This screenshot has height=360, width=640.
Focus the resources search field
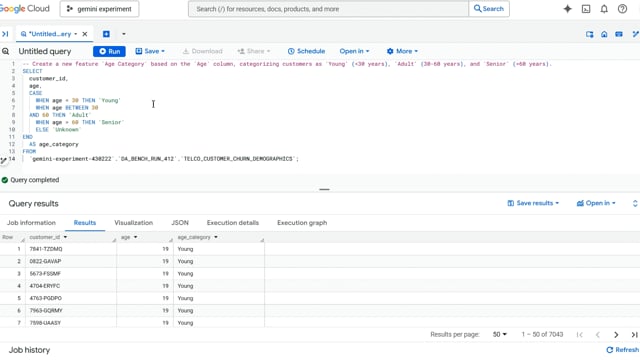coord(328,9)
